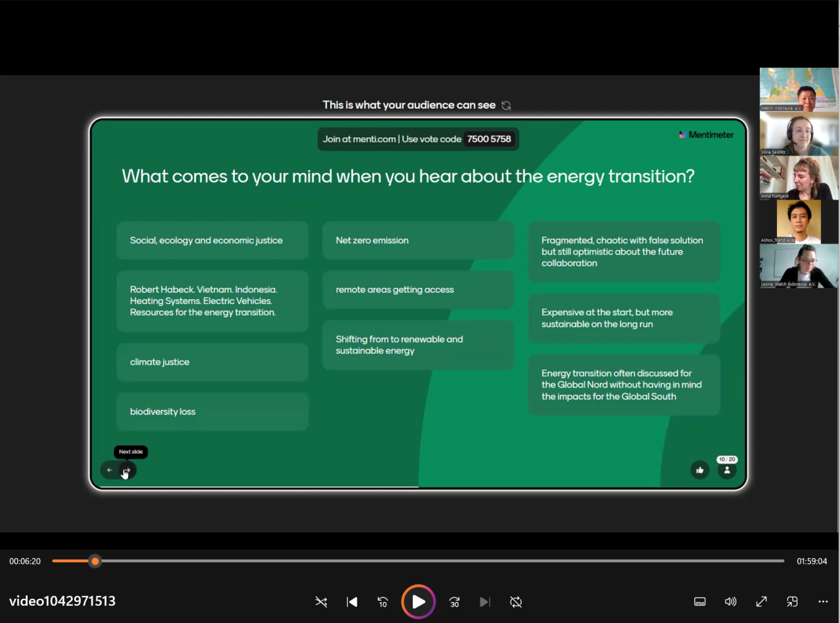Viewport: 840px width, 623px height.
Task: Toggle subtitles and captions
Action: [x=700, y=602]
